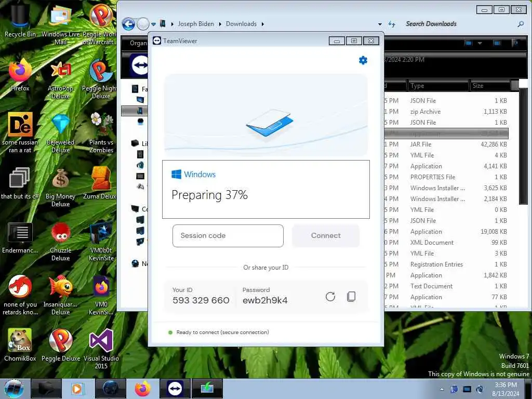Open VM0 KevinSi... Firefox shortcut icon

(x=101, y=295)
